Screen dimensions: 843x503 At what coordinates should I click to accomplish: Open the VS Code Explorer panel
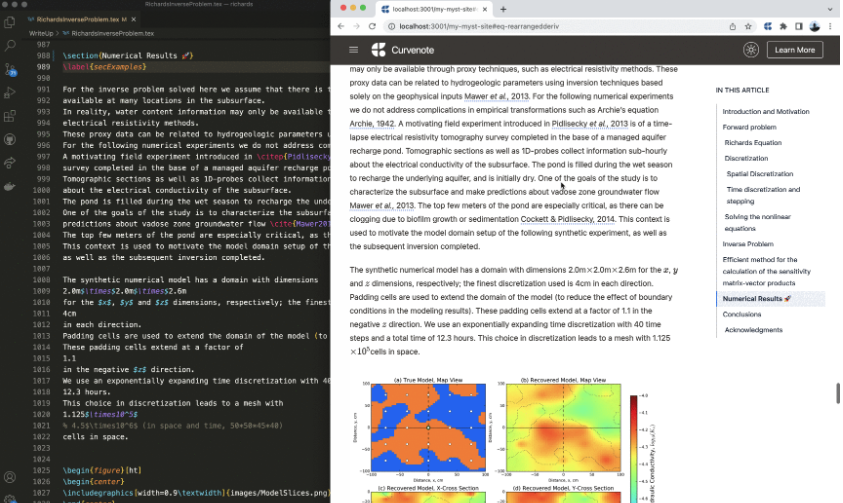tap(10, 21)
